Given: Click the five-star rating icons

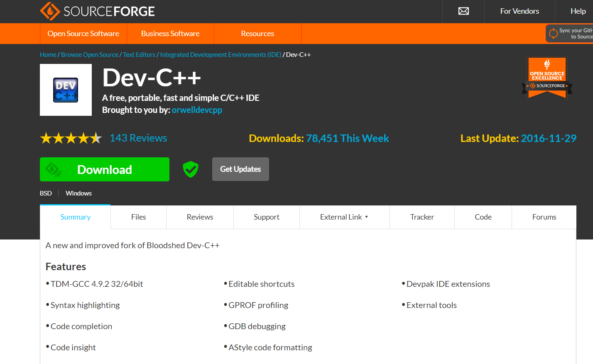Looking at the screenshot, I should (x=71, y=138).
